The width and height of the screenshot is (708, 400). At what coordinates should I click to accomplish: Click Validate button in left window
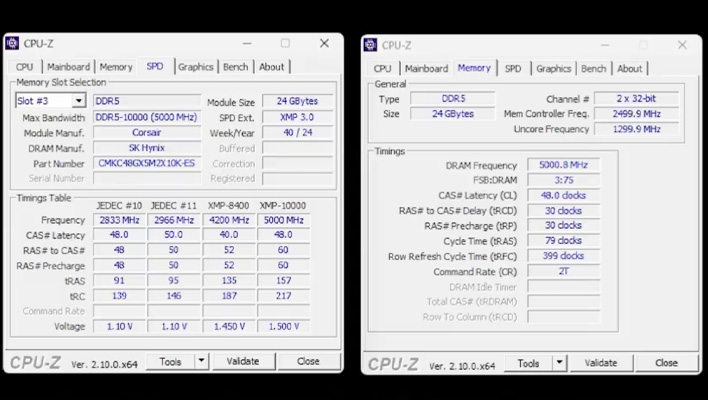(243, 361)
